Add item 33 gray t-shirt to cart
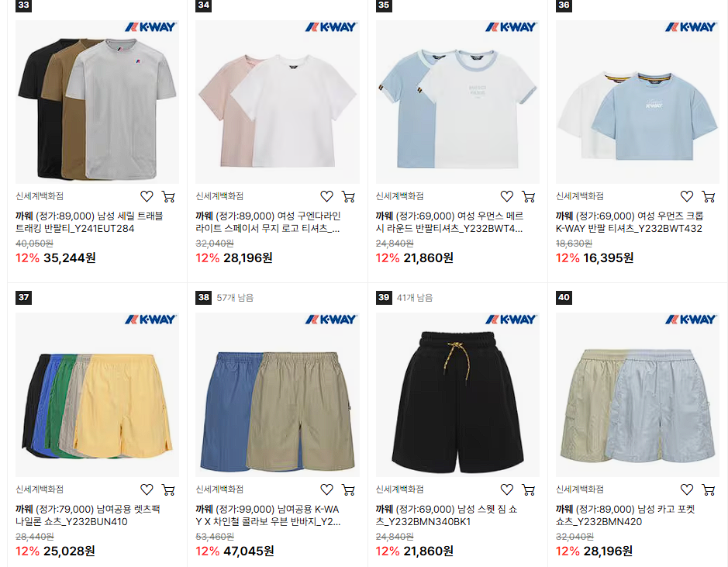 [x=168, y=196]
